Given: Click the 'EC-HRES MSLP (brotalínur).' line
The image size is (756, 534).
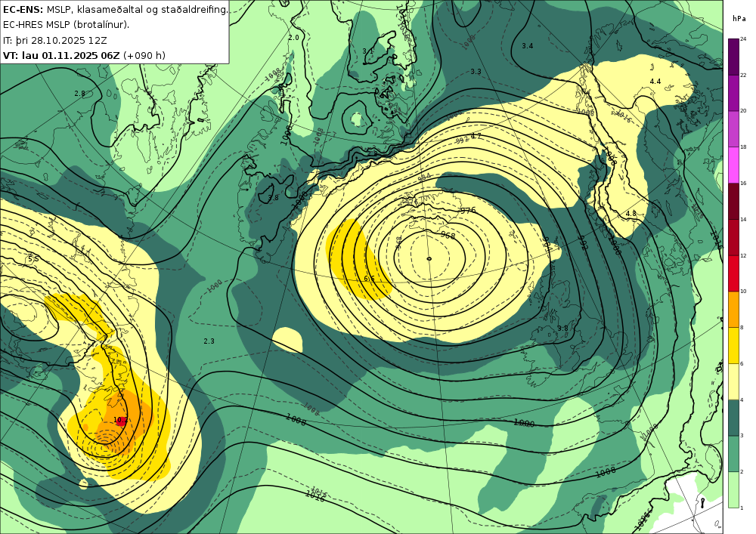Looking at the screenshot, I should click(66, 25).
